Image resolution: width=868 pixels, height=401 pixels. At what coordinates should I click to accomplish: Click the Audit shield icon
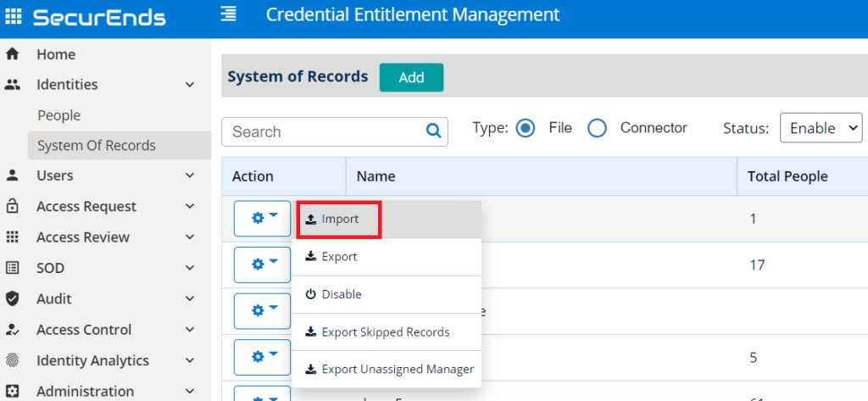(12, 299)
